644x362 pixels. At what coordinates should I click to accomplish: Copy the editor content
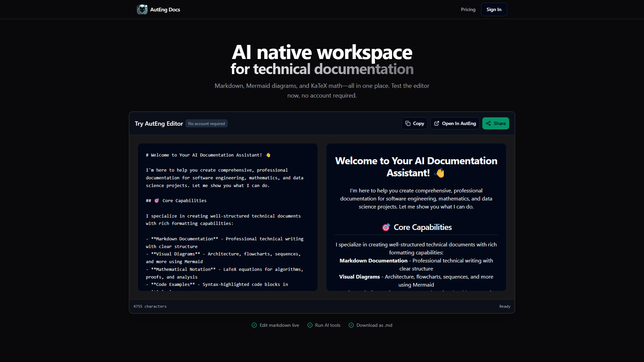415,123
